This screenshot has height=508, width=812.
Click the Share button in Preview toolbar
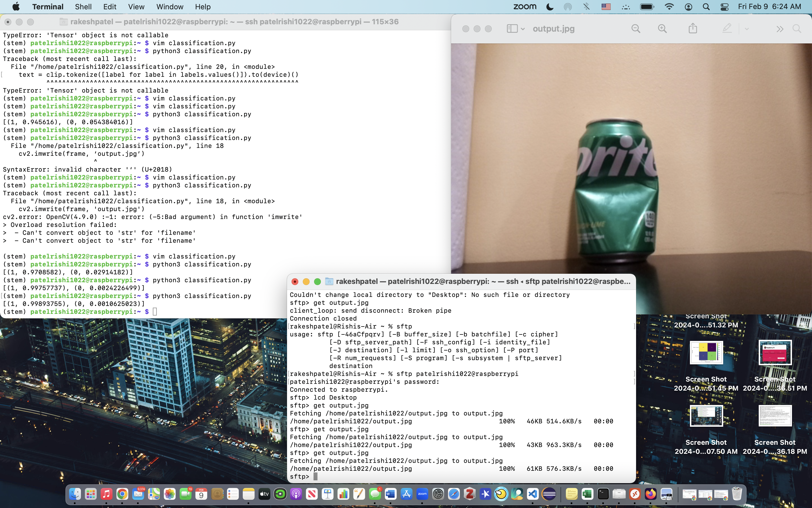tap(693, 28)
